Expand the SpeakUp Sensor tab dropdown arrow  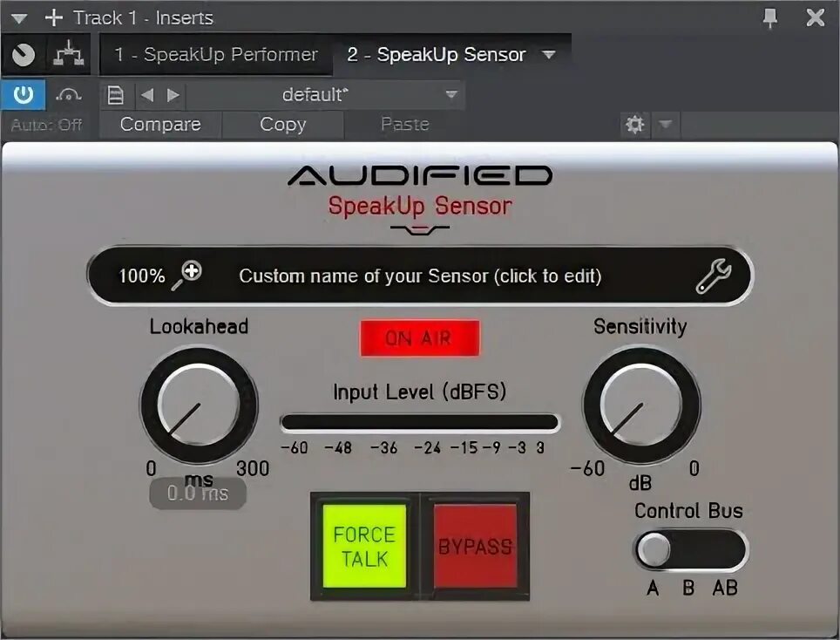tap(549, 54)
